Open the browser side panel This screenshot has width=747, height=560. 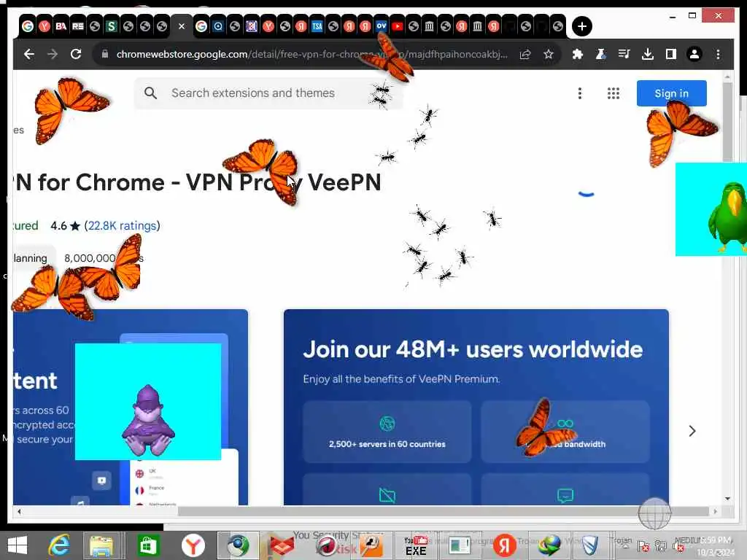671,54
